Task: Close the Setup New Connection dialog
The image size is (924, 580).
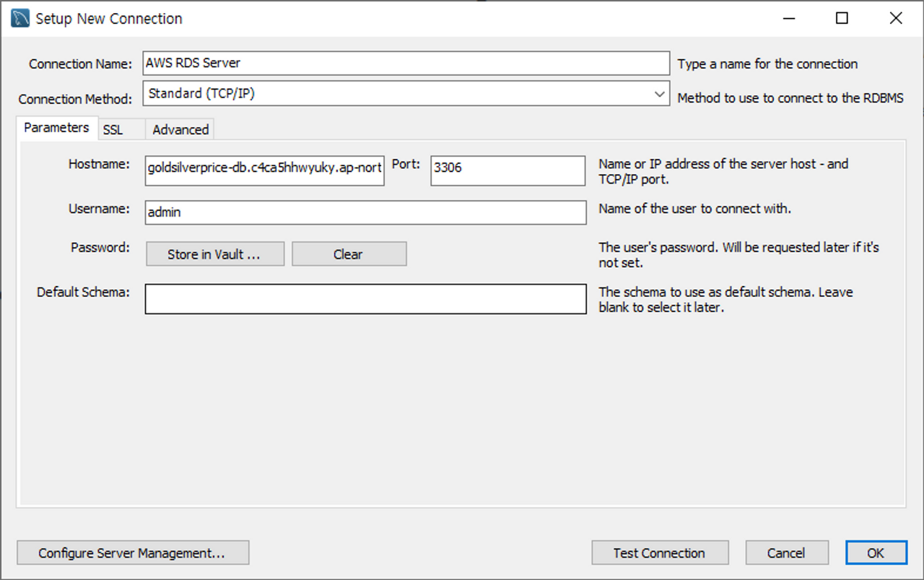Action: (x=896, y=19)
